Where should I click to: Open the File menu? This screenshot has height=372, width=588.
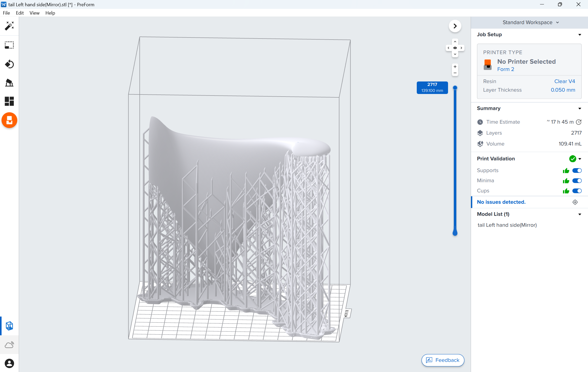[7, 13]
